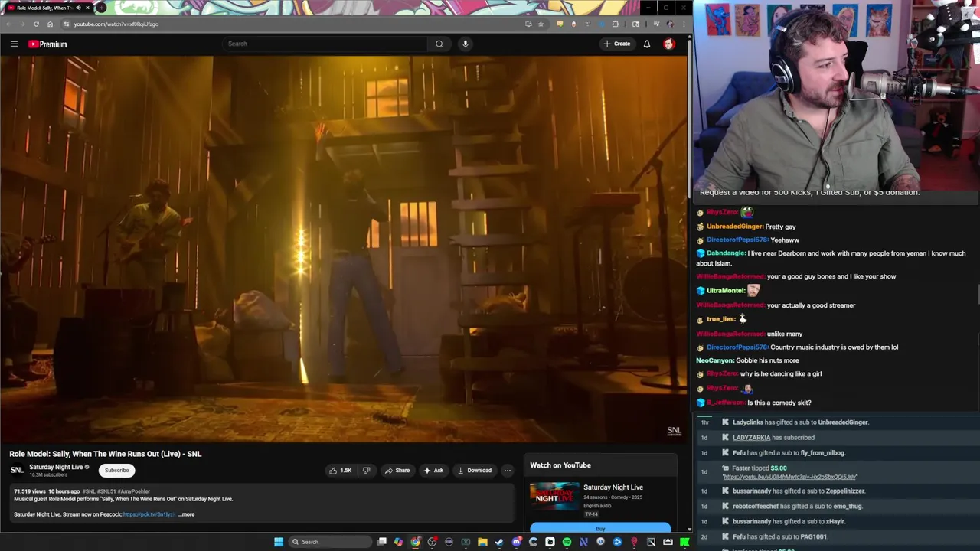Open Spotify from the taskbar

click(x=567, y=542)
